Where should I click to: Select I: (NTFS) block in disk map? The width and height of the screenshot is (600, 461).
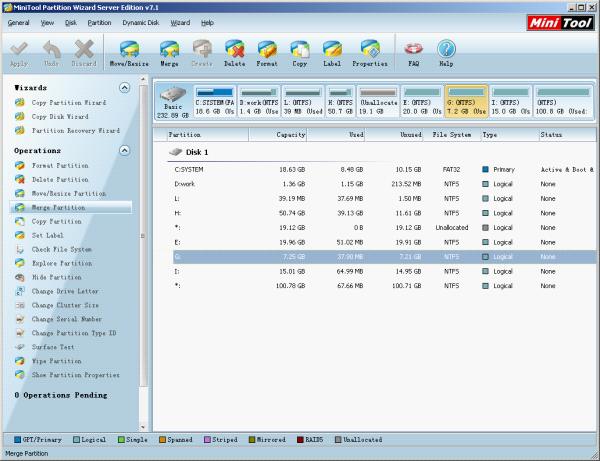(x=511, y=101)
